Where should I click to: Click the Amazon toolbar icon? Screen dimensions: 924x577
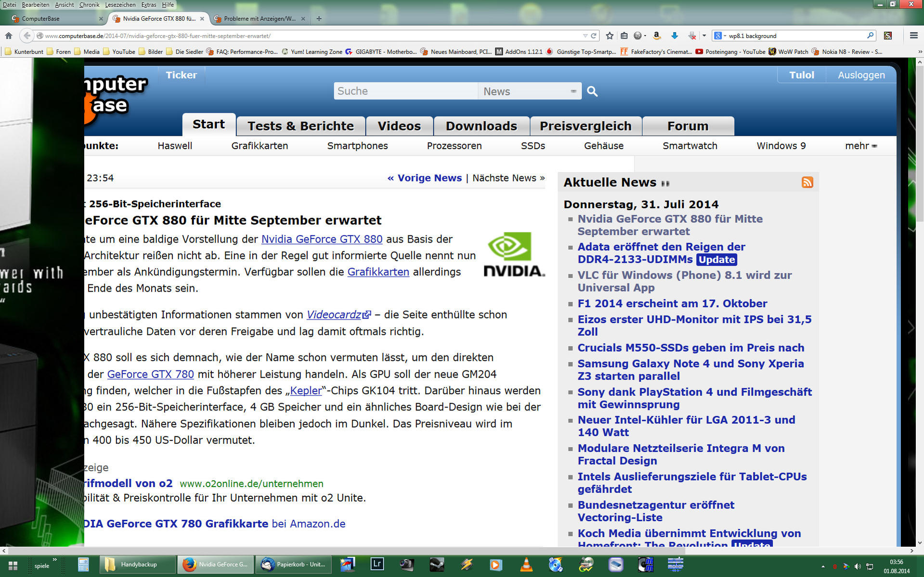[656, 36]
